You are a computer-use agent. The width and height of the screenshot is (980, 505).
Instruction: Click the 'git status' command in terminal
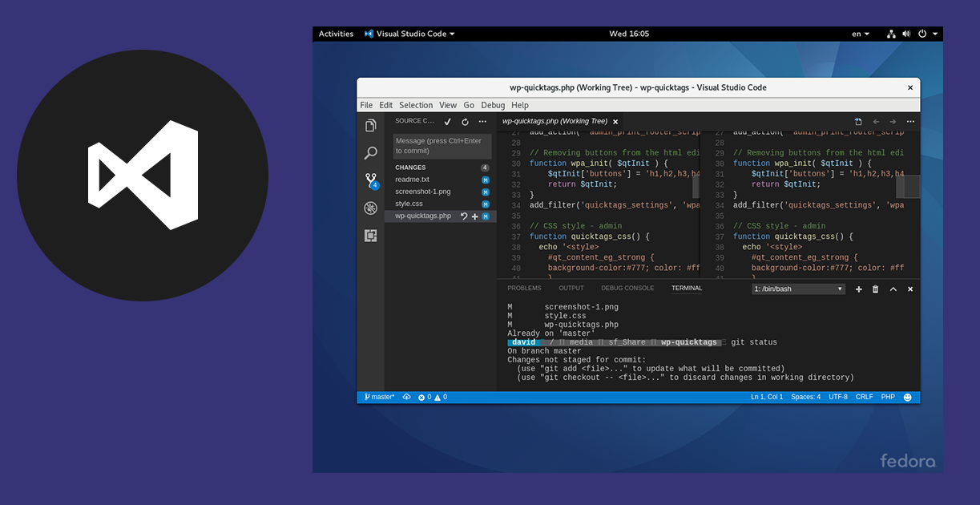pyautogui.click(x=754, y=342)
